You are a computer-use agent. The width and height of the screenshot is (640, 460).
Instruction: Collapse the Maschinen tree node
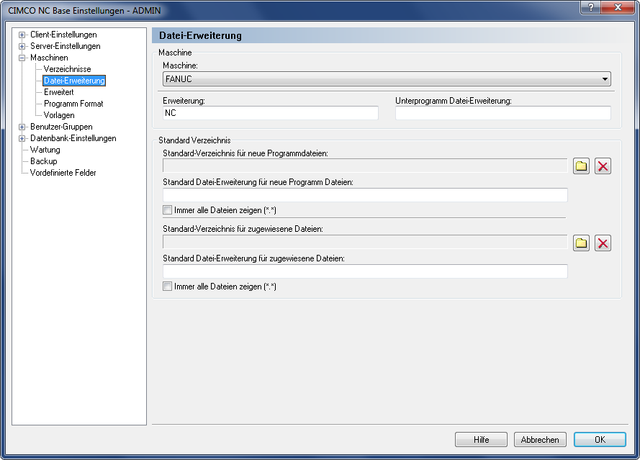pyautogui.click(x=22, y=58)
